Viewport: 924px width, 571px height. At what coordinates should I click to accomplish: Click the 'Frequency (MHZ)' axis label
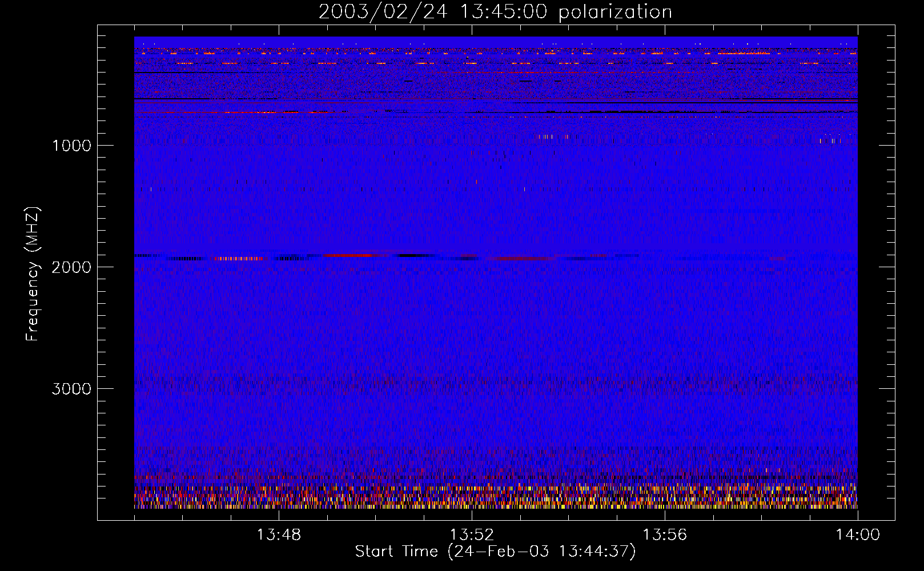[33, 274]
